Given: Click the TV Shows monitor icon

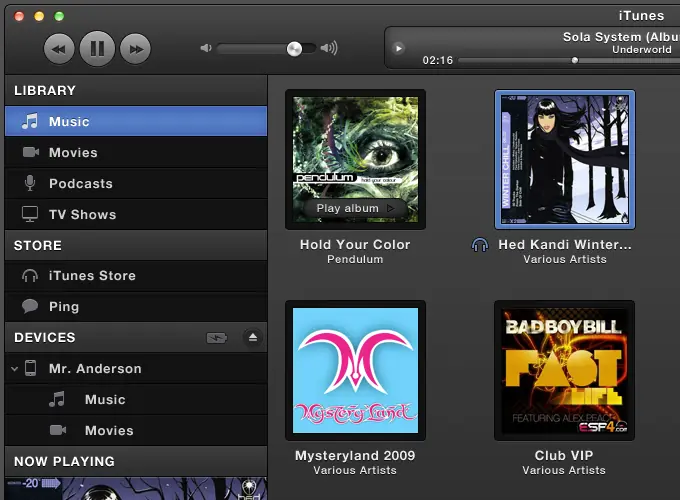Looking at the screenshot, I should (30, 214).
